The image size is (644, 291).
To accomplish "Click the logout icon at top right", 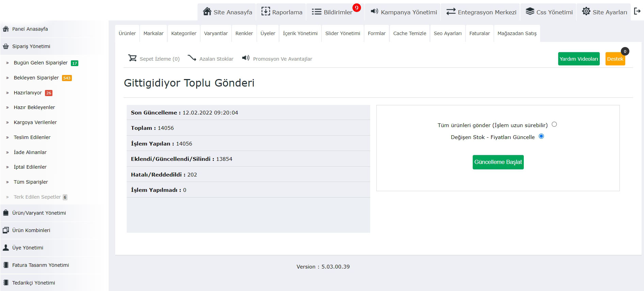I will point(637,11).
